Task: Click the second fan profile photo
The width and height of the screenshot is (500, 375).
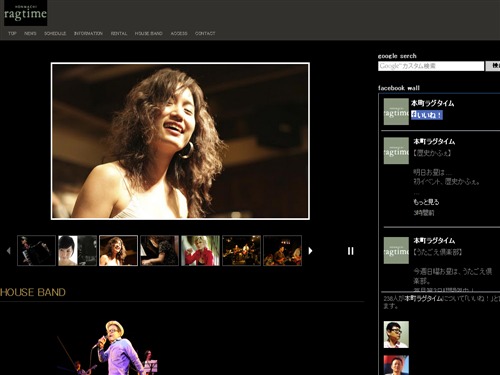Action: pyautogui.click(x=396, y=365)
